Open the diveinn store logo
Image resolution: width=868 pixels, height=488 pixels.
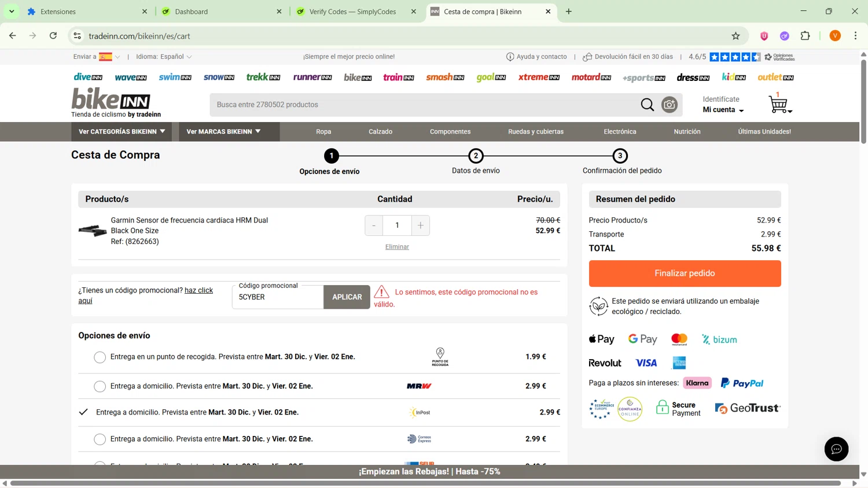(88, 77)
